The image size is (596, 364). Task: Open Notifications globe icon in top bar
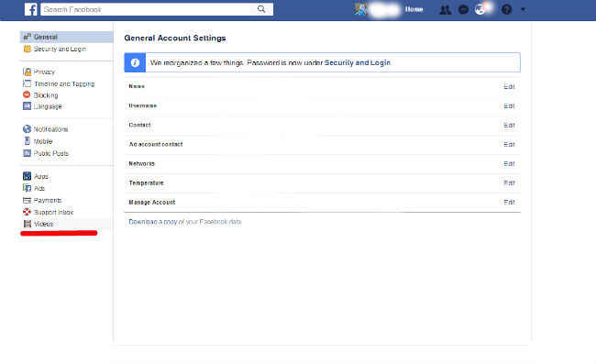coord(480,9)
